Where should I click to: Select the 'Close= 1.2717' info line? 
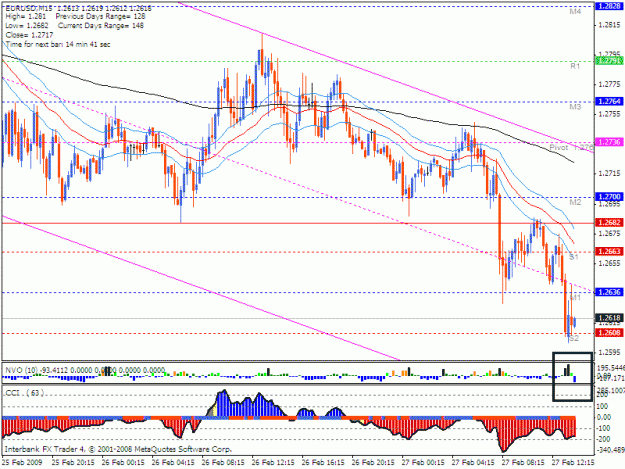click(29, 35)
